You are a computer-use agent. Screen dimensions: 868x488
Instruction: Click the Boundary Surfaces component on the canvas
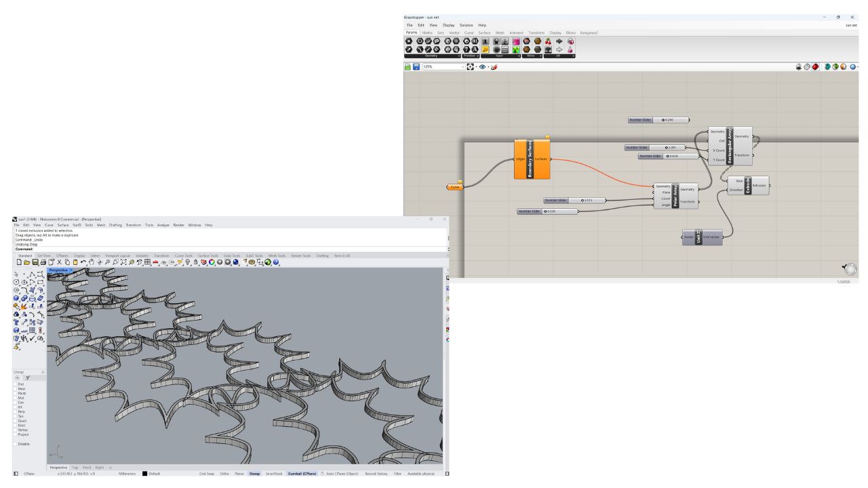coord(532,160)
